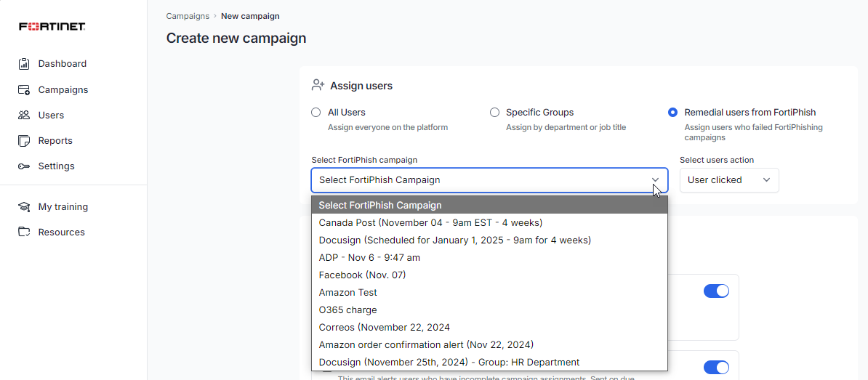Image resolution: width=868 pixels, height=380 pixels.
Task: Click the FortiPhish campaign dropdown chevron
Action: point(656,179)
